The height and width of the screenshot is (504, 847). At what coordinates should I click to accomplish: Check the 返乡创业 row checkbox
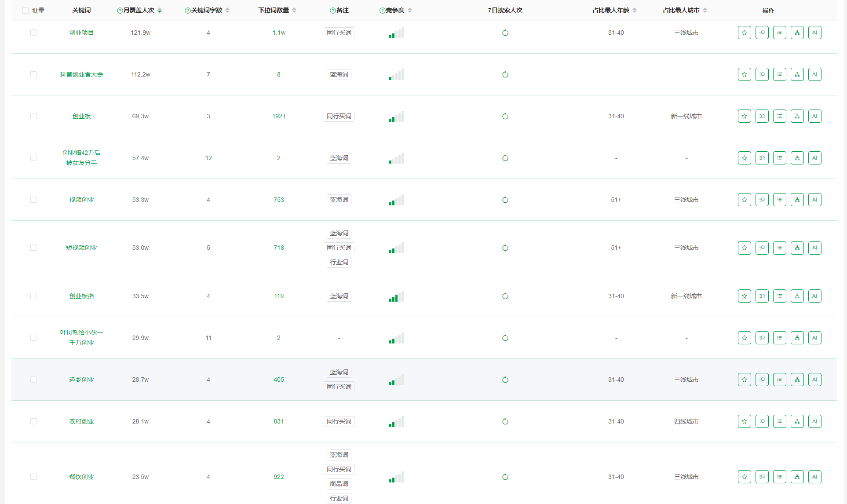click(33, 380)
